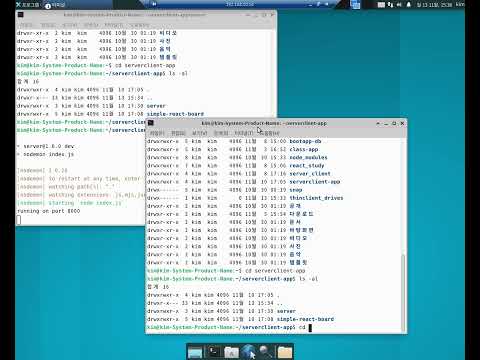Click 'server' directory in the back terminal
Image resolution: width=480 pixels, height=360 pixels.
[x=156, y=106]
